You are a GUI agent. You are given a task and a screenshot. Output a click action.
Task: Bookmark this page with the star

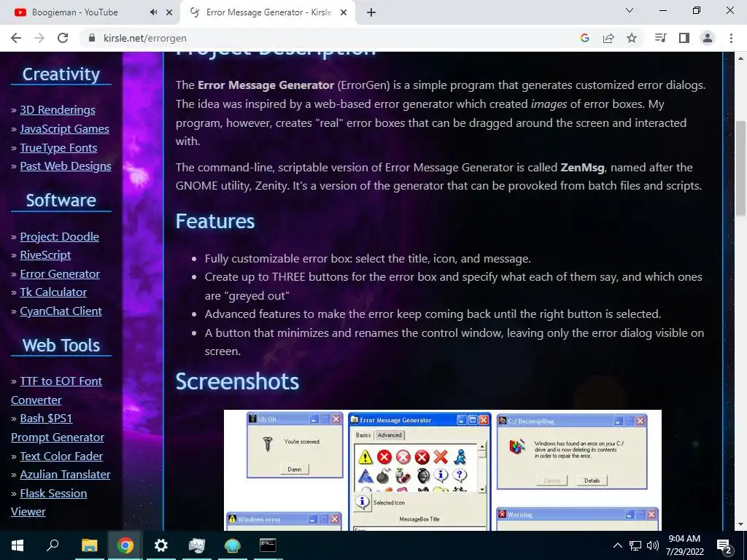coord(632,38)
